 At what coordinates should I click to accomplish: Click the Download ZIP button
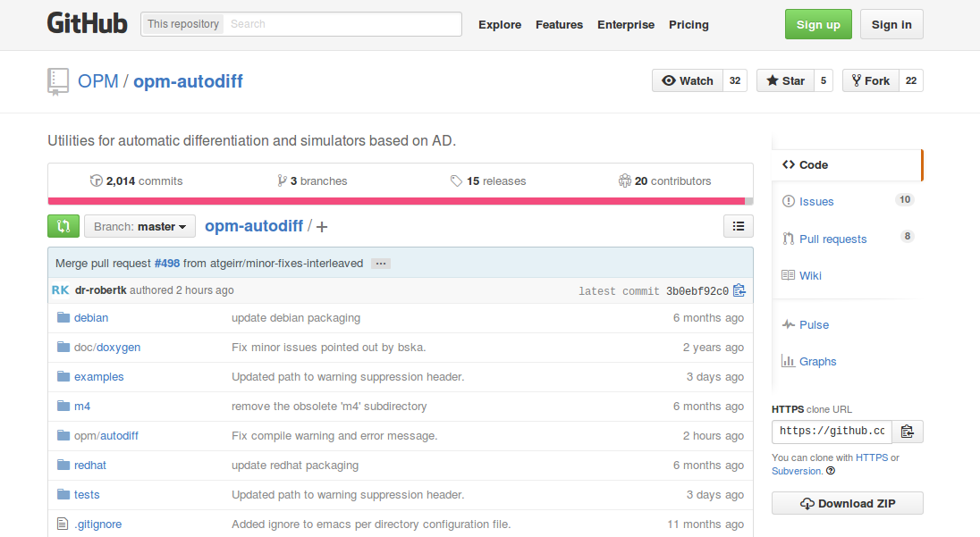(x=847, y=503)
